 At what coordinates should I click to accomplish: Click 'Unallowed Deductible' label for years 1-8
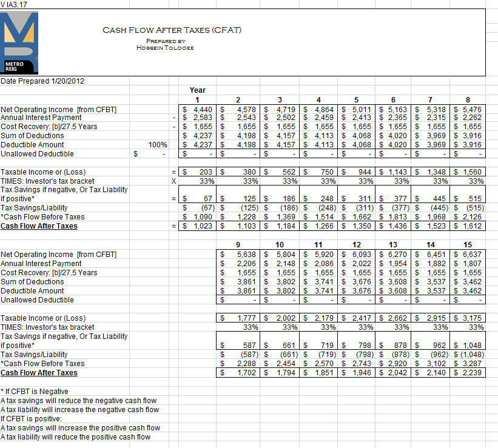(37, 154)
